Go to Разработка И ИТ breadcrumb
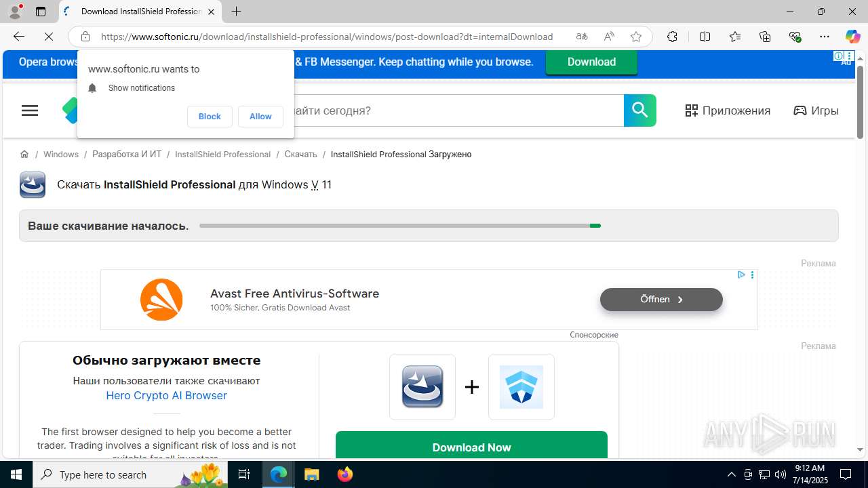The width and height of the screenshot is (868, 488). click(x=127, y=155)
